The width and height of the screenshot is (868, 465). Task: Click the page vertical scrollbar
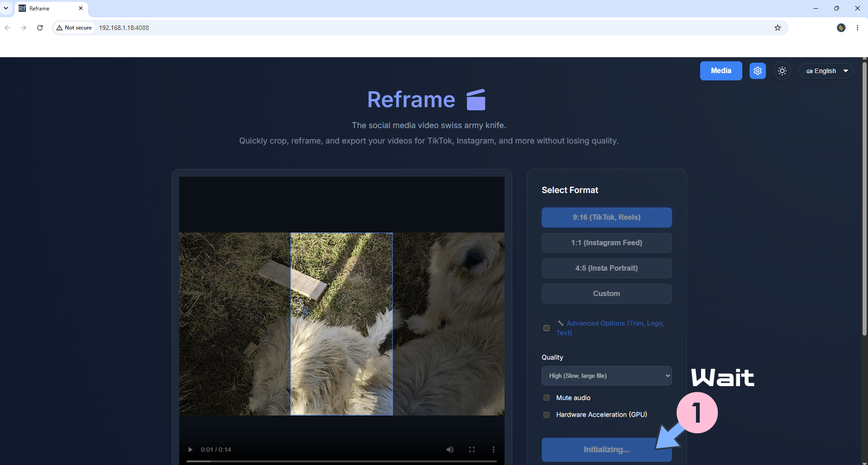tap(864, 198)
